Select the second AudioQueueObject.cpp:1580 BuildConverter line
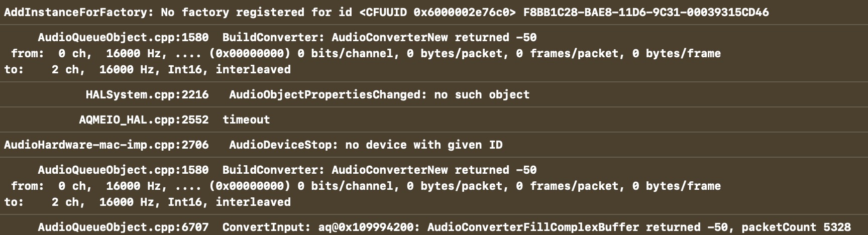 [x=287, y=170]
